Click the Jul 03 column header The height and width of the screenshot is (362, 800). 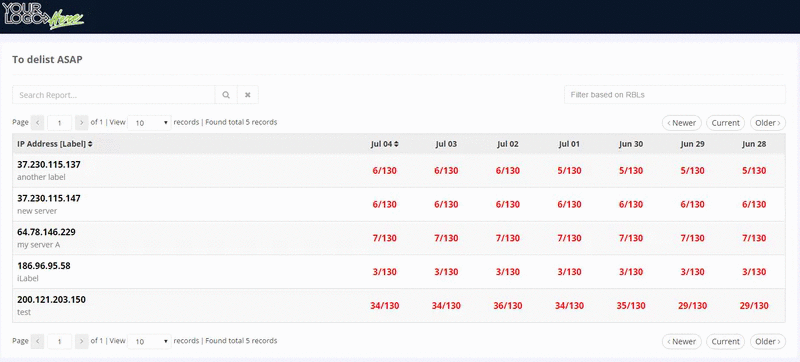[x=446, y=144]
